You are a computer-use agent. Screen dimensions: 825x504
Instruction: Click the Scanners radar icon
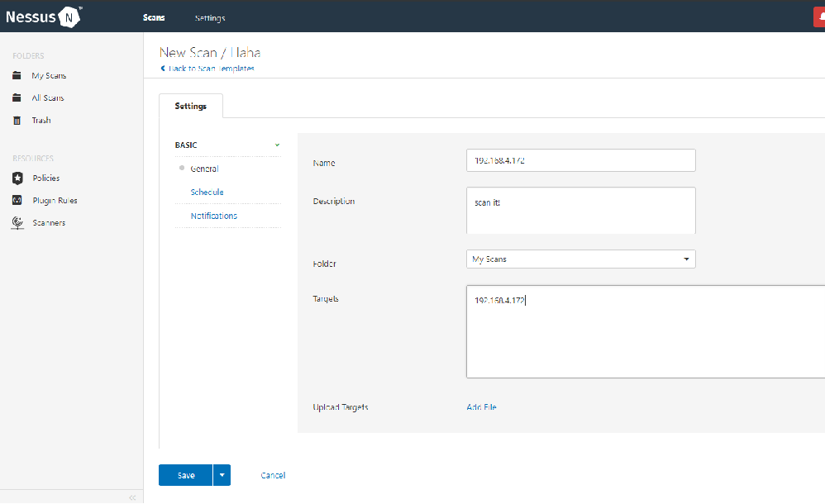click(x=17, y=223)
